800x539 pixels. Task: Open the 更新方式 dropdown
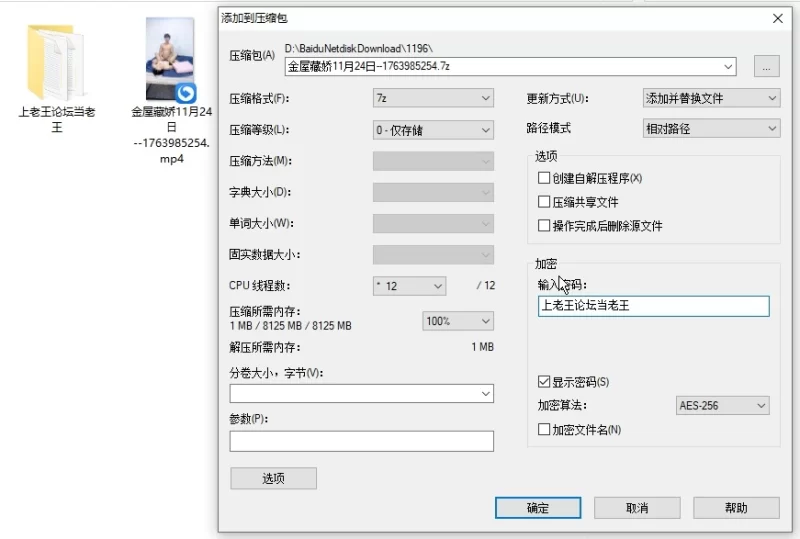pyautogui.click(x=711, y=98)
